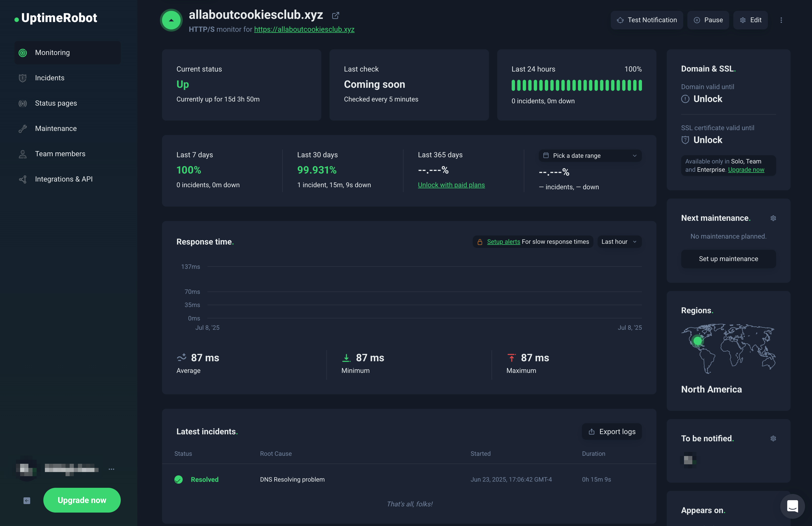812x526 pixels.
Task: Click the user avatar in sidebar
Action: (27, 469)
